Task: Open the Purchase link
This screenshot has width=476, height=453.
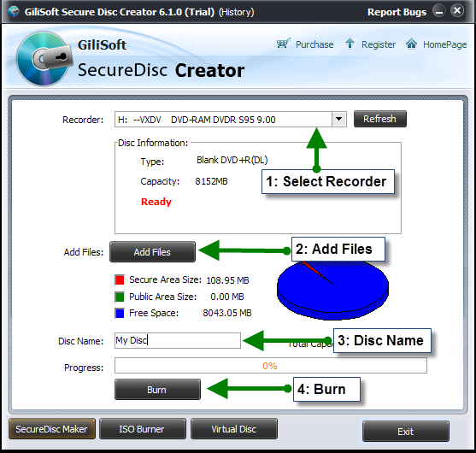Action: [314, 44]
